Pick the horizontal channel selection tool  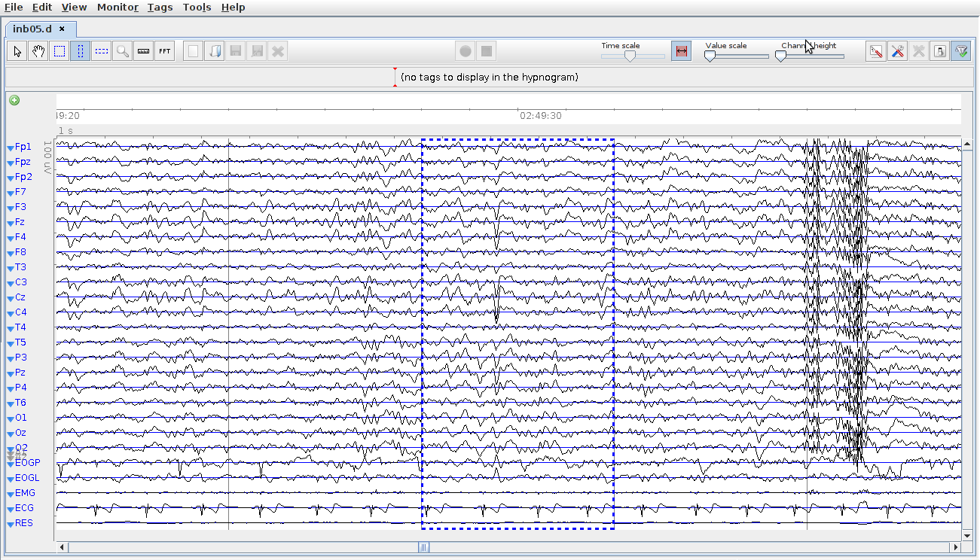[102, 51]
